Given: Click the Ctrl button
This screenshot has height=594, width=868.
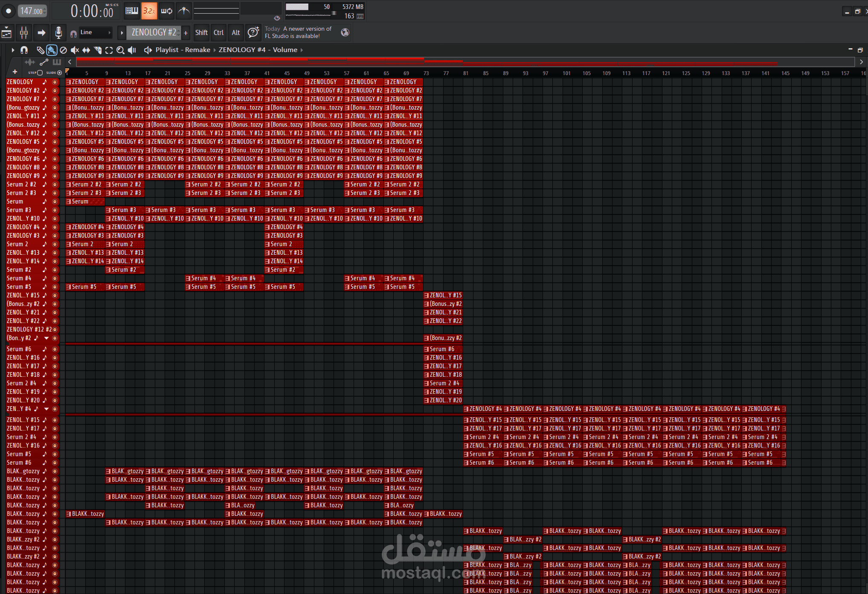Looking at the screenshot, I should [x=219, y=32].
